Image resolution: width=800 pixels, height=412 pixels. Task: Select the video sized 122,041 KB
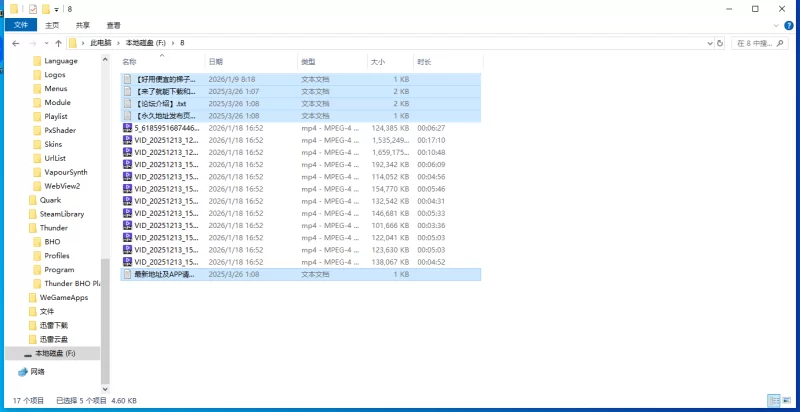point(301,238)
